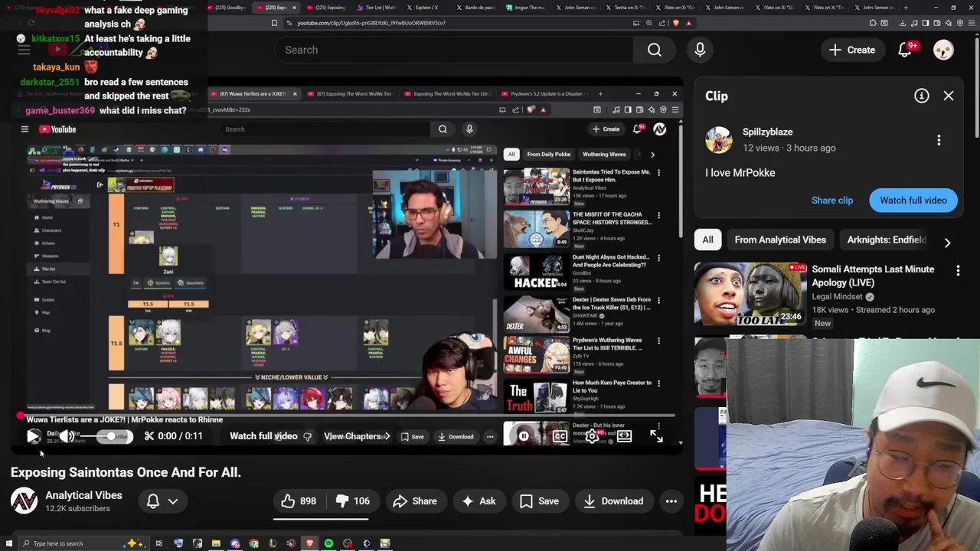The height and width of the screenshot is (551, 980).
Task: Click the blue Watch full video button
Action: (x=913, y=201)
